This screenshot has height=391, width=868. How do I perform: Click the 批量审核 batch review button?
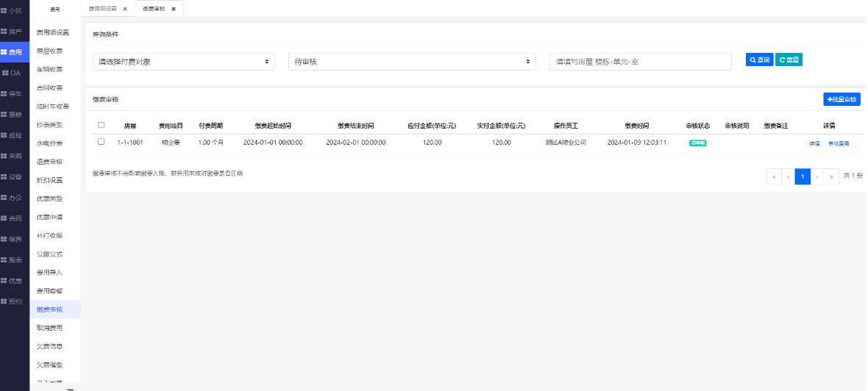point(842,98)
